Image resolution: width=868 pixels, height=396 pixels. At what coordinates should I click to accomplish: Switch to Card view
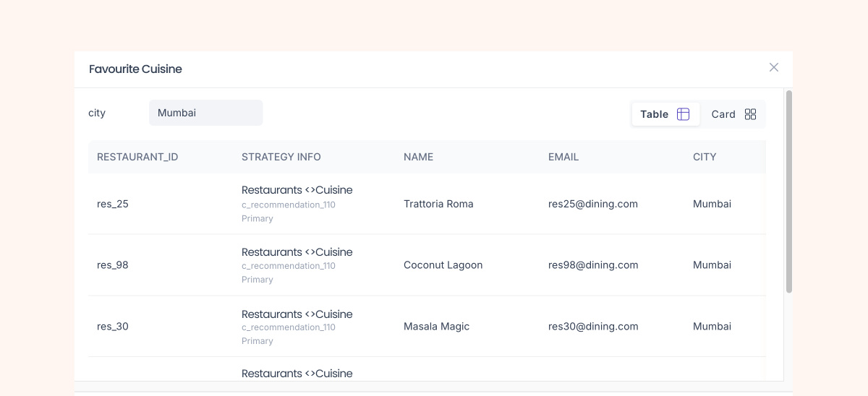pyautogui.click(x=723, y=114)
